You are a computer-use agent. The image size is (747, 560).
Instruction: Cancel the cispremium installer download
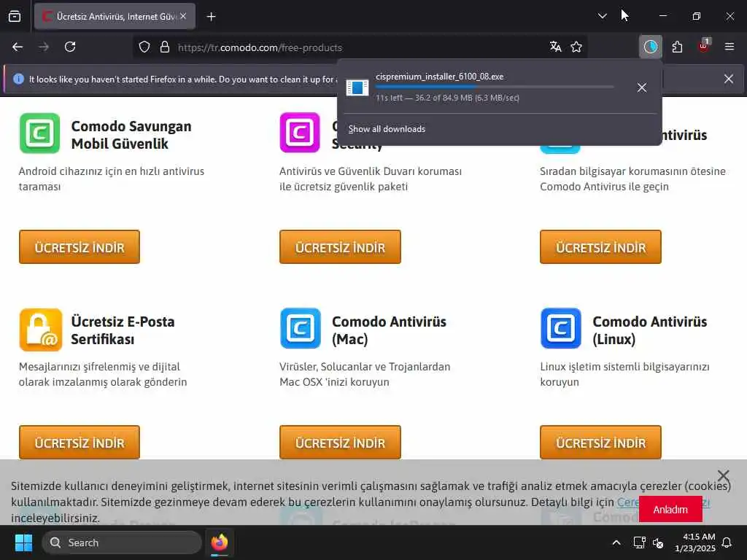[642, 87]
